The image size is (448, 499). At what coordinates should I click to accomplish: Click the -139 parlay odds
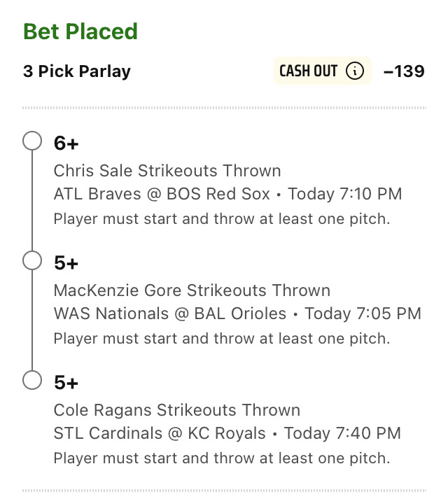point(404,71)
